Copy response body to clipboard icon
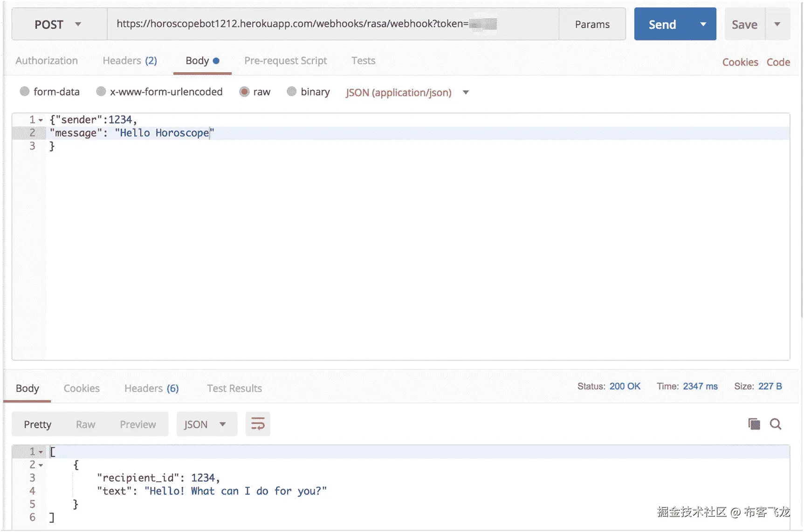 coord(754,424)
